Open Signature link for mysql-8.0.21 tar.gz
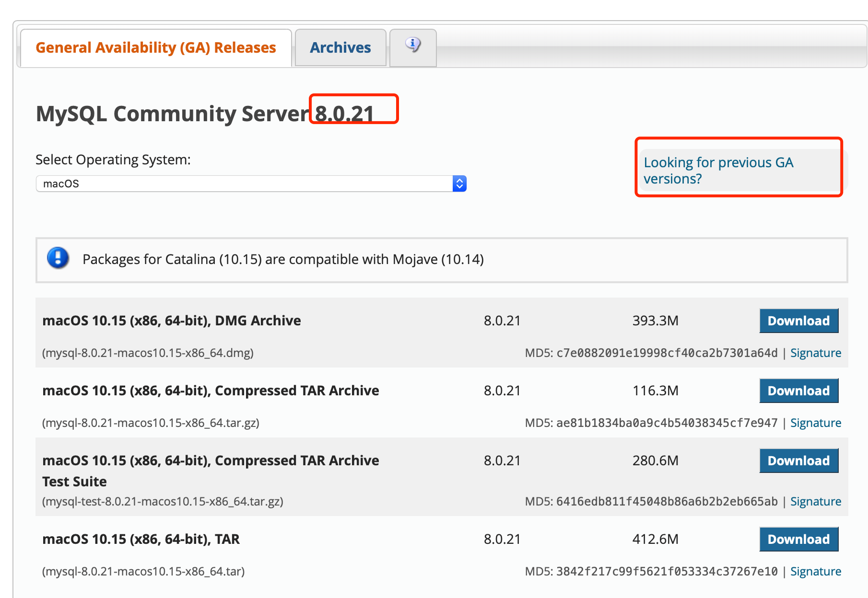 816,423
